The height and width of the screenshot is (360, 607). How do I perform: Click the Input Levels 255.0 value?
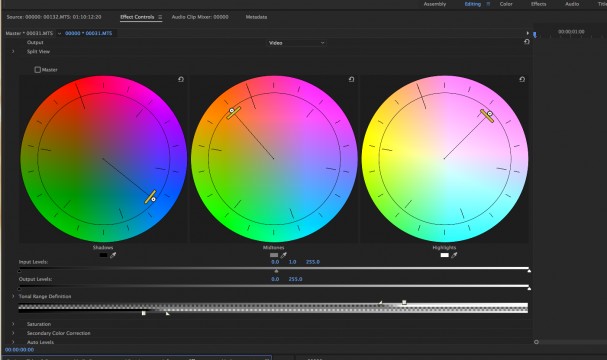(x=313, y=262)
